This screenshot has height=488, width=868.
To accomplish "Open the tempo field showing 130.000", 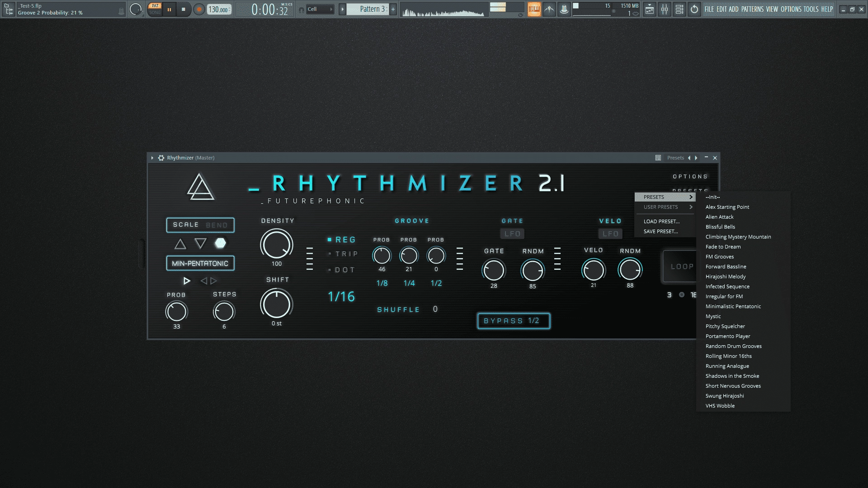I will coord(219,9).
